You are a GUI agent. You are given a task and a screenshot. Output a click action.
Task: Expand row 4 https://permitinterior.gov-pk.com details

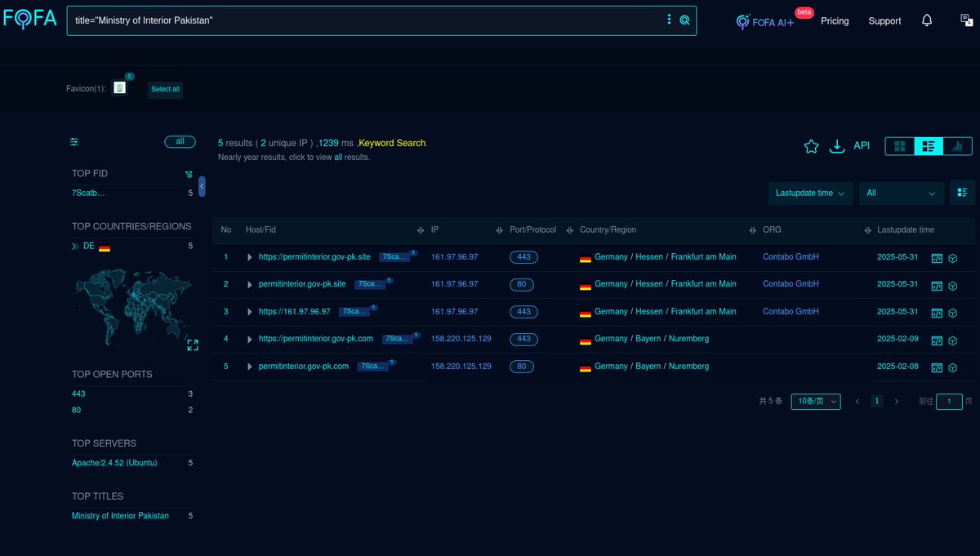[250, 339]
